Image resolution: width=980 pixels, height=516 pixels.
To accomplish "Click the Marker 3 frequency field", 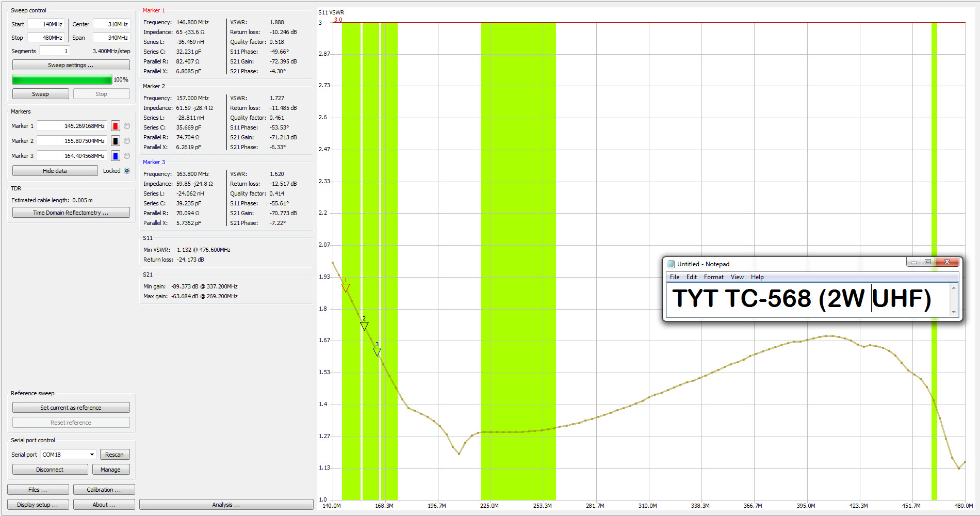I will coord(72,156).
